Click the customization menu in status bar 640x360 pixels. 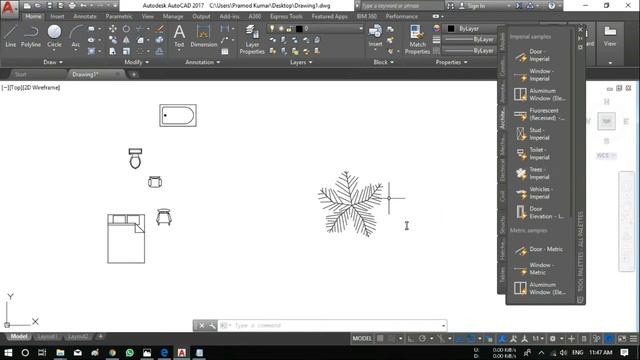click(x=633, y=338)
